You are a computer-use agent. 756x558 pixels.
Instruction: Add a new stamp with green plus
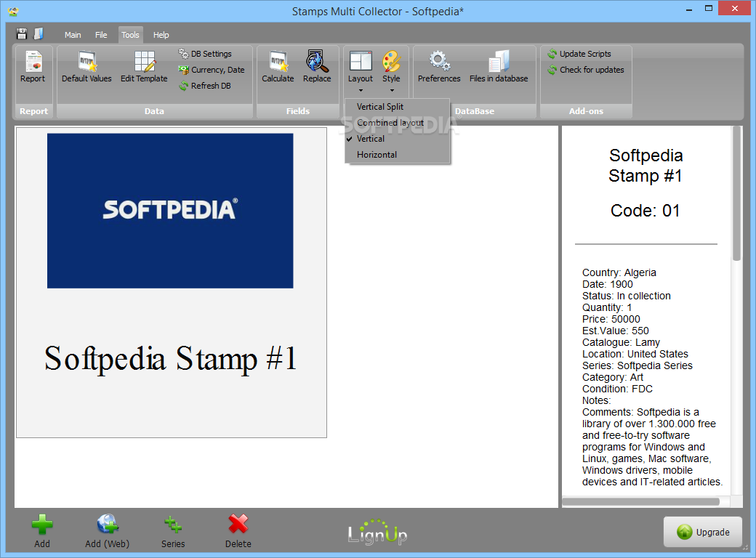click(x=42, y=531)
